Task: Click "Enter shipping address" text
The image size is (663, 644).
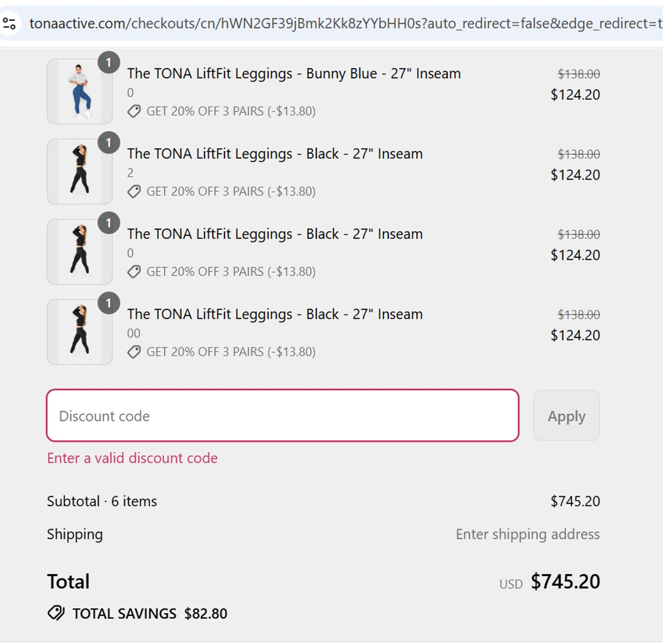Action: pyautogui.click(x=528, y=534)
